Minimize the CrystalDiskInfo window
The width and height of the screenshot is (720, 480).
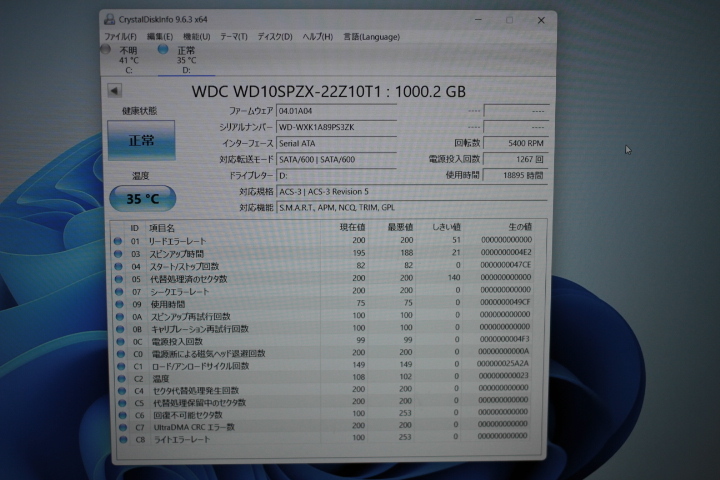478,20
